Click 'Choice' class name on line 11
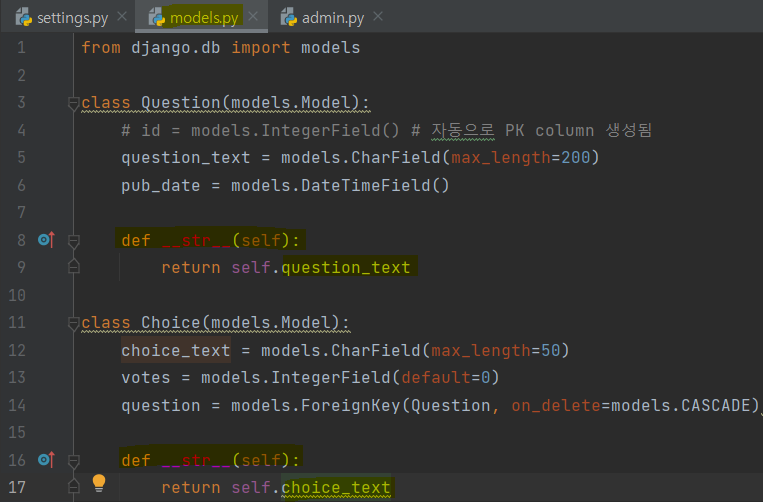The height and width of the screenshot is (502, 763). [170, 323]
